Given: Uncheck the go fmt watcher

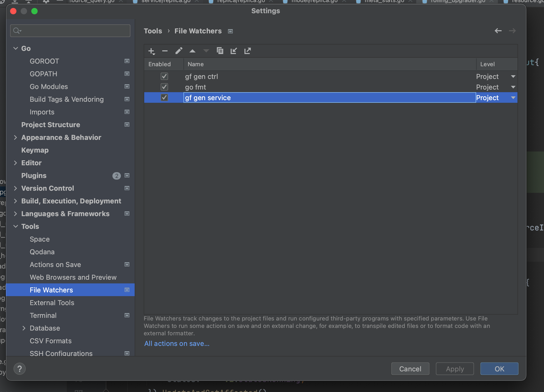Looking at the screenshot, I should click(164, 87).
